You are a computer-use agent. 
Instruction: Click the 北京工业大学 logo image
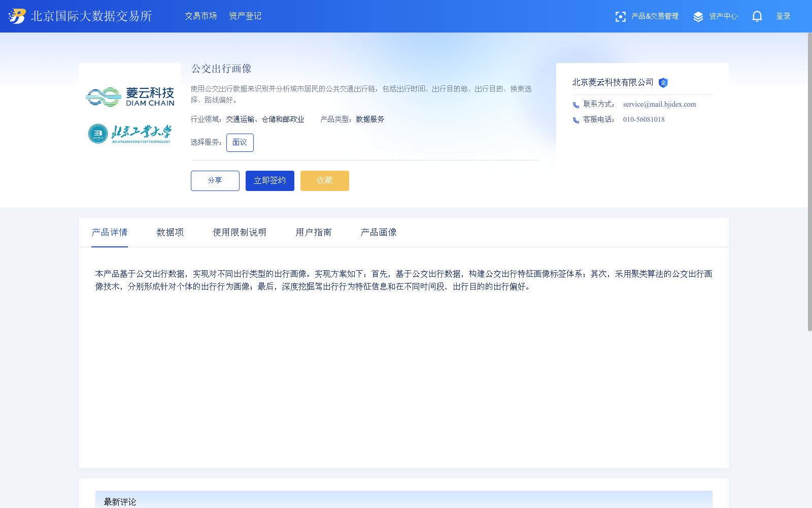tap(130, 134)
